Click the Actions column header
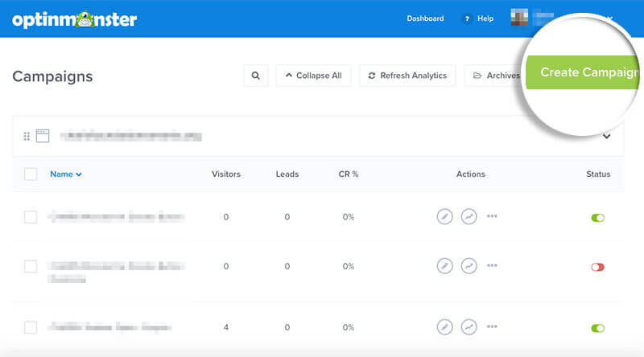Viewport: 644px width, 357px height. coord(471,174)
